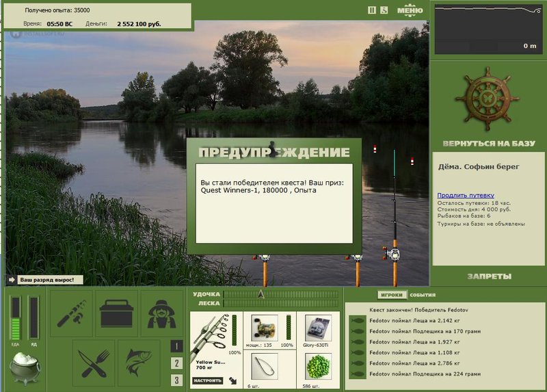Click the НАСТРОИТЬ button
This screenshot has height=392, width=547.
click(x=208, y=380)
